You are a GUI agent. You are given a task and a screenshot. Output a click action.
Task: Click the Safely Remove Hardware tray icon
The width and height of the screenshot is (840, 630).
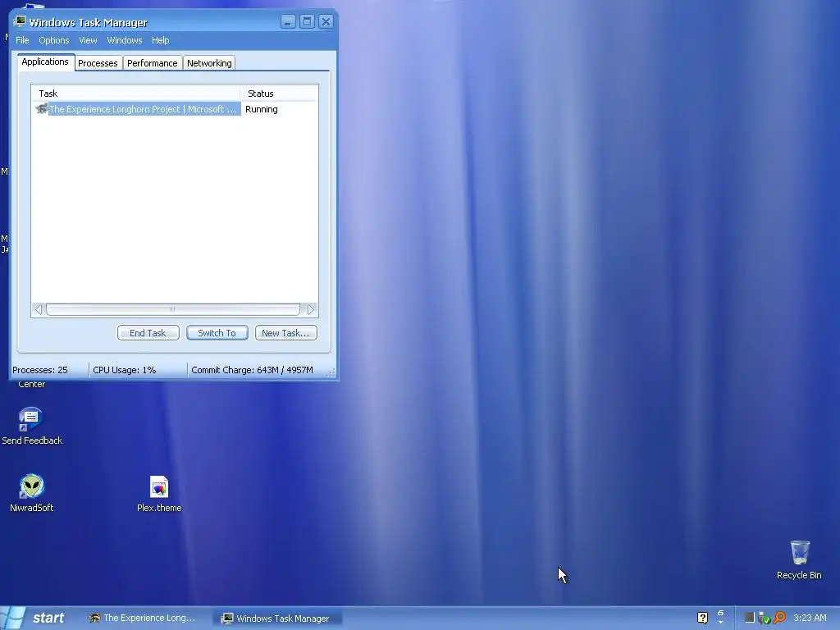(765, 619)
